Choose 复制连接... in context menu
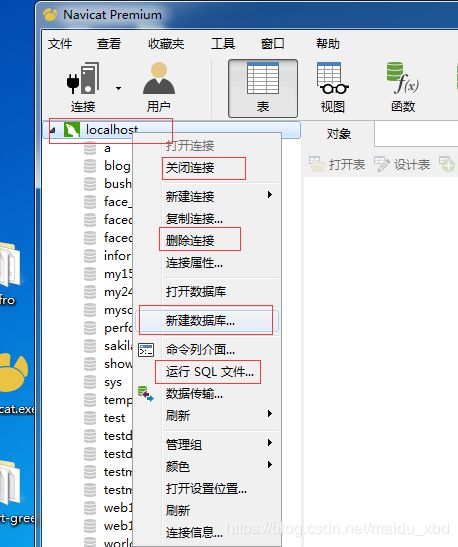Viewport: 458px width, 547px height. [x=194, y=219]
